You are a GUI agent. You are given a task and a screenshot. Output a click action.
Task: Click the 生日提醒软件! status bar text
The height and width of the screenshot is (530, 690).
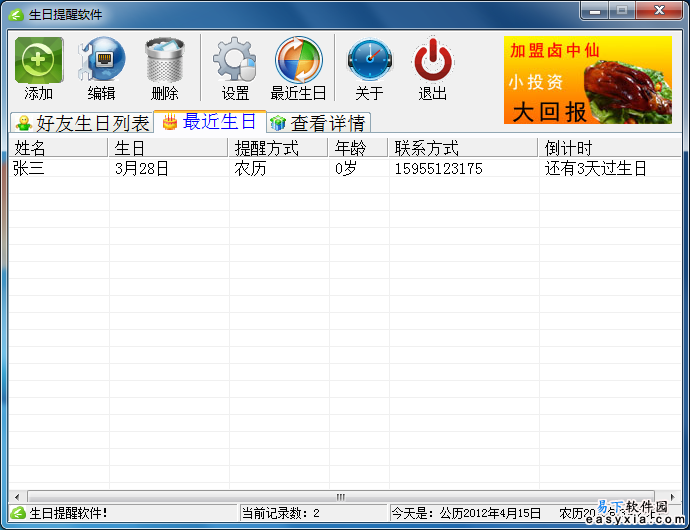point(68,513)
